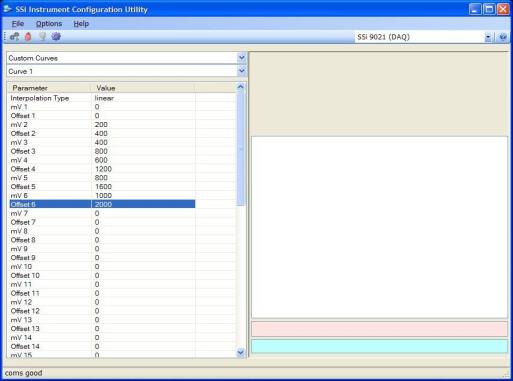Click the SSi app icon in title bar
This screenshot has height=381, width=513.
(7, 9)
